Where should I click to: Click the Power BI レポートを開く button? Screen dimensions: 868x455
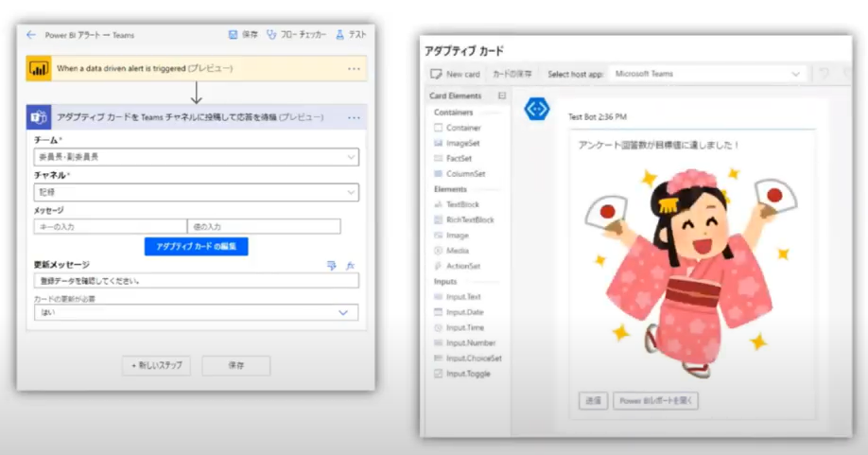[x=656, y=401]
